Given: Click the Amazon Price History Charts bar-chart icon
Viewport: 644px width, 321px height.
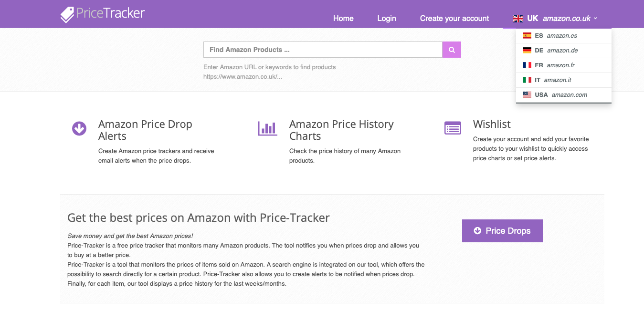Looking at the screenshot, I should tap(268, 128).
